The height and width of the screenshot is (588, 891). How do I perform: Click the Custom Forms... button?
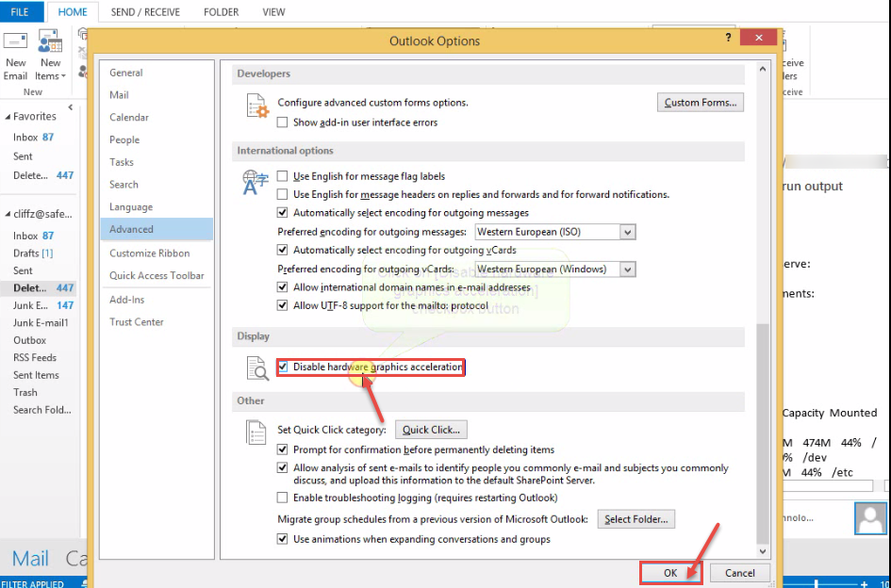tap(700, 103)
